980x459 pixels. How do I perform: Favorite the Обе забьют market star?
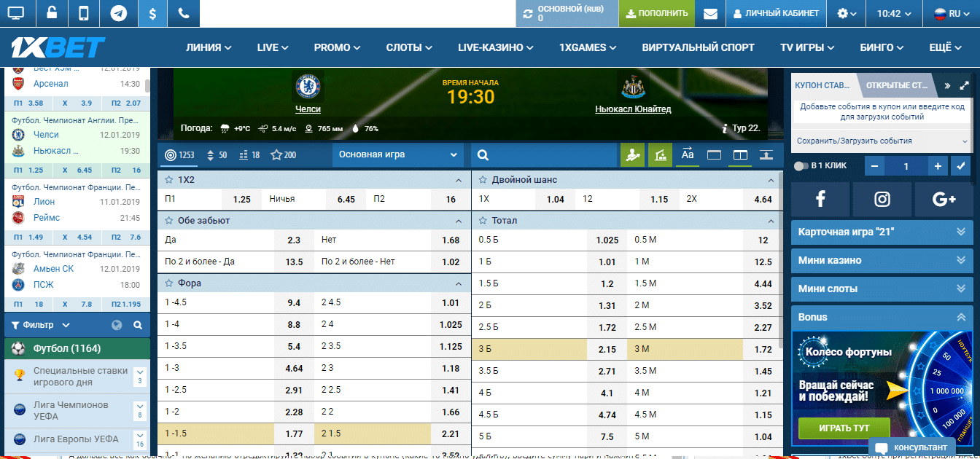(169, 220)
